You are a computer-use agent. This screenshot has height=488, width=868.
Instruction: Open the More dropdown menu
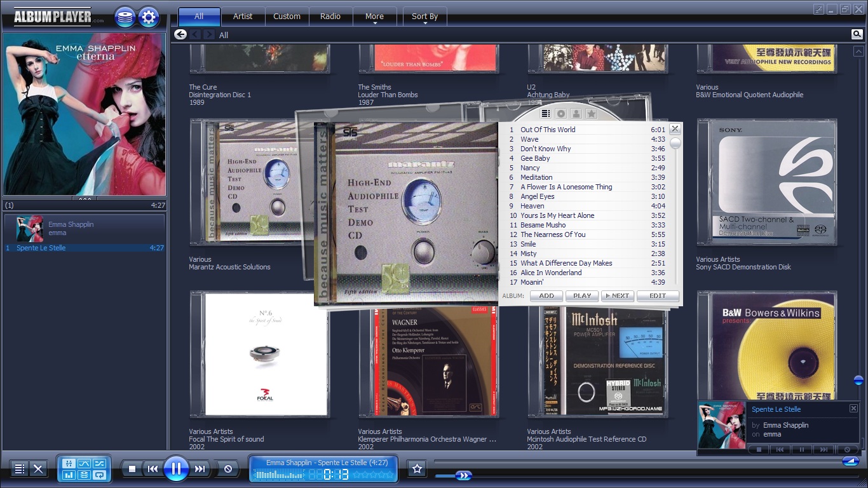pyautogui.click(x=374, y=17)
